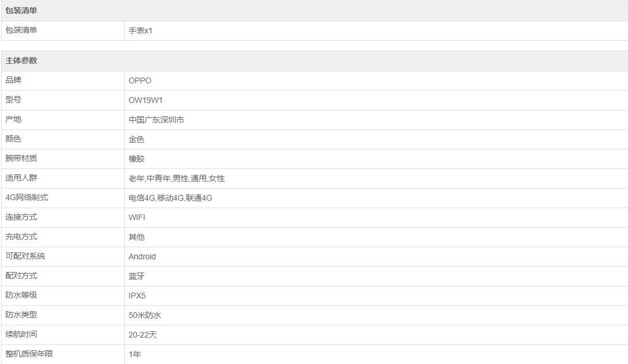Click the 其他 charging method value
Image resolution: width=628 pixels, height=364 pixels.
(x=136, y=237)
